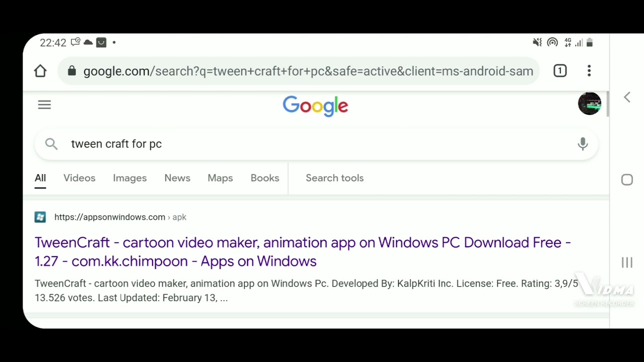
Task: Open Android recent apps button
Action: [x=627, y=262]
